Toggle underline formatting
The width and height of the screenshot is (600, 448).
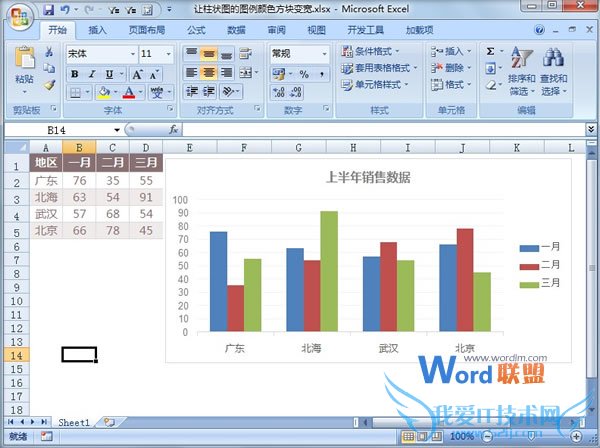coord(109,74)
